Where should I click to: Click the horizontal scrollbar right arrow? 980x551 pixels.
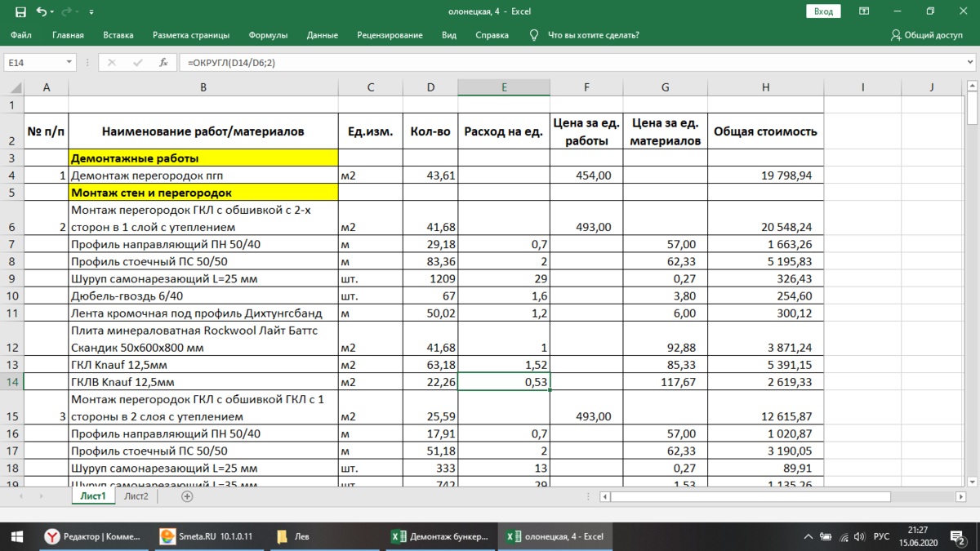(x=962, y=496)
